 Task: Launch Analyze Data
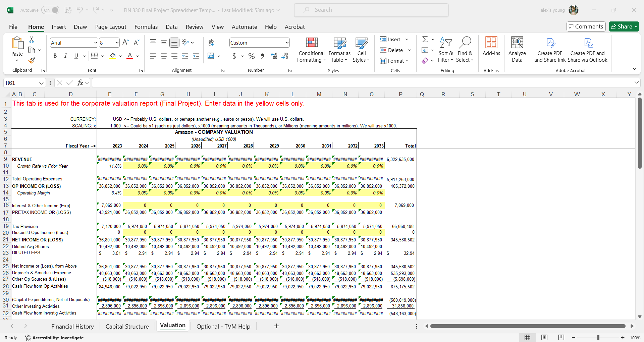[x=517, y=50]
